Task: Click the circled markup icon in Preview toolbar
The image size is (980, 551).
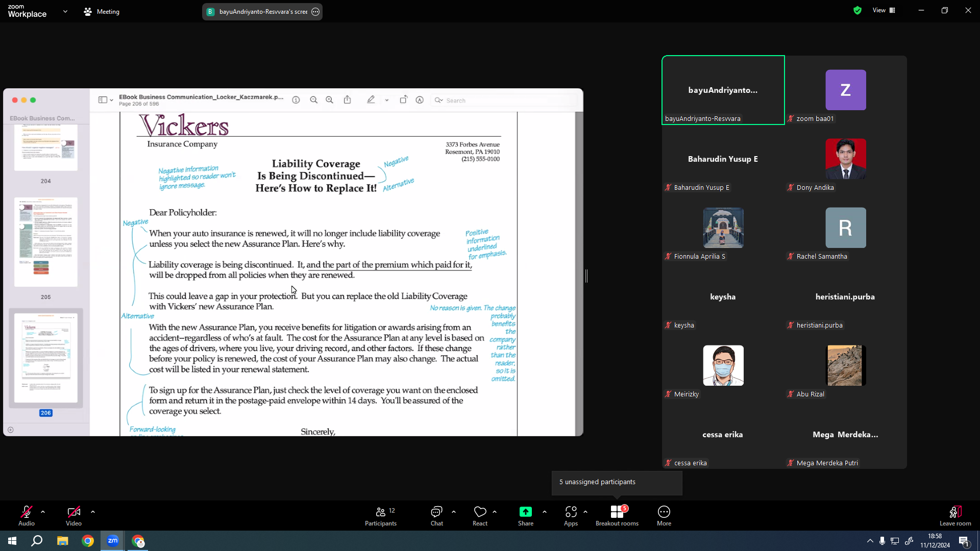Action: pos(420,100)
